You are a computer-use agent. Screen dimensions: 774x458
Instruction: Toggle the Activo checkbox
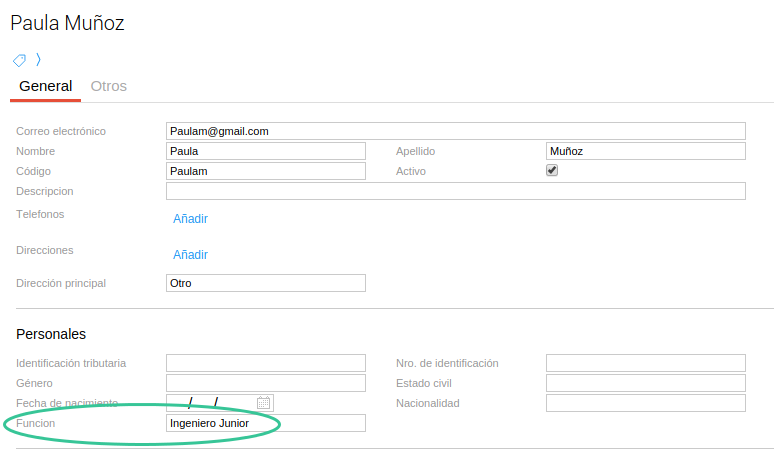(551, 171)
